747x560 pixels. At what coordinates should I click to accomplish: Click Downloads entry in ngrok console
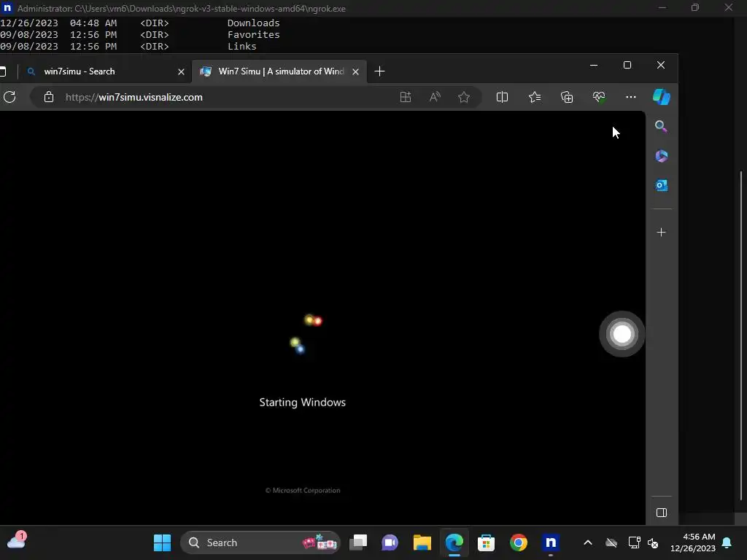[x=253, y=23]
